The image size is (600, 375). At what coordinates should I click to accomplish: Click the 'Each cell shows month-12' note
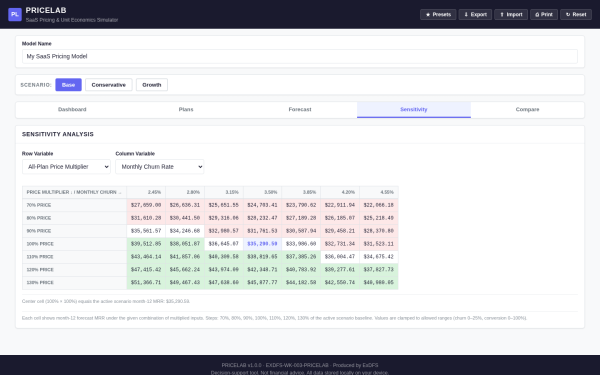(274, 318)
